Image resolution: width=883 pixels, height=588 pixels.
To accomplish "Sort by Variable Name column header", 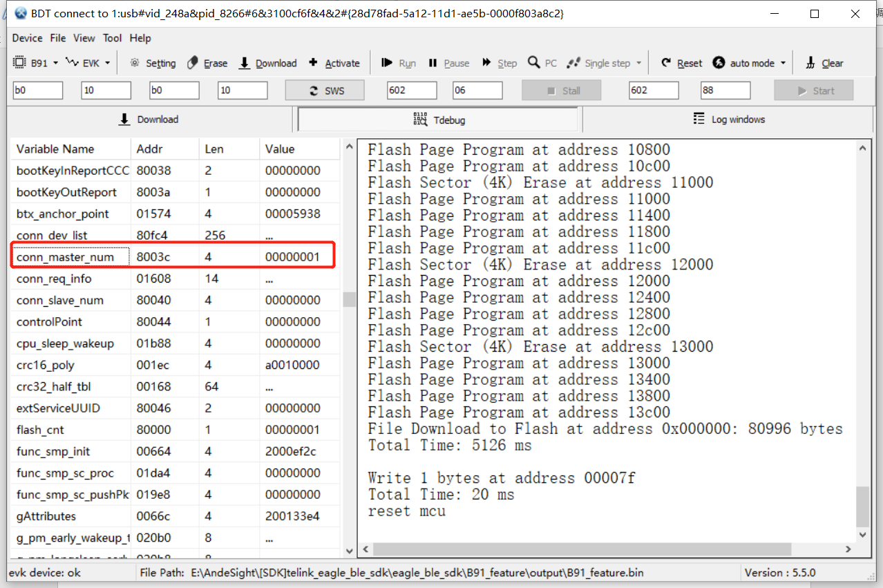I will coord(71,149).
